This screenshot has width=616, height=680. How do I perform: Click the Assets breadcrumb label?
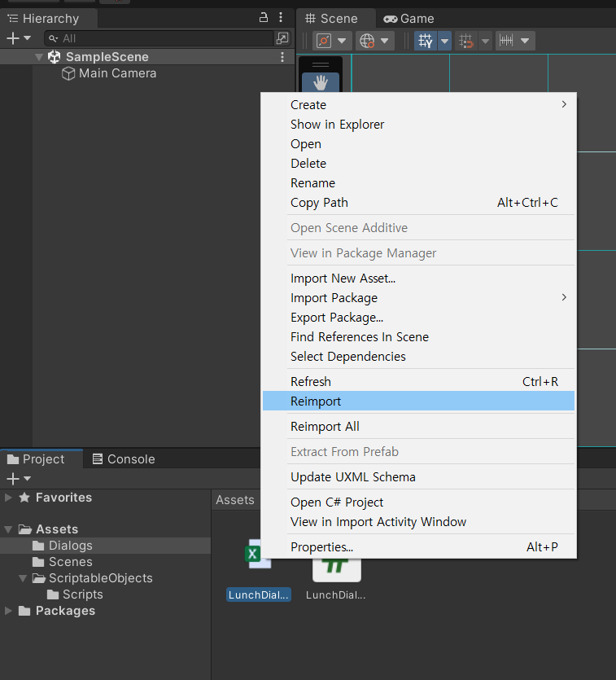click(x=235, y=500)
